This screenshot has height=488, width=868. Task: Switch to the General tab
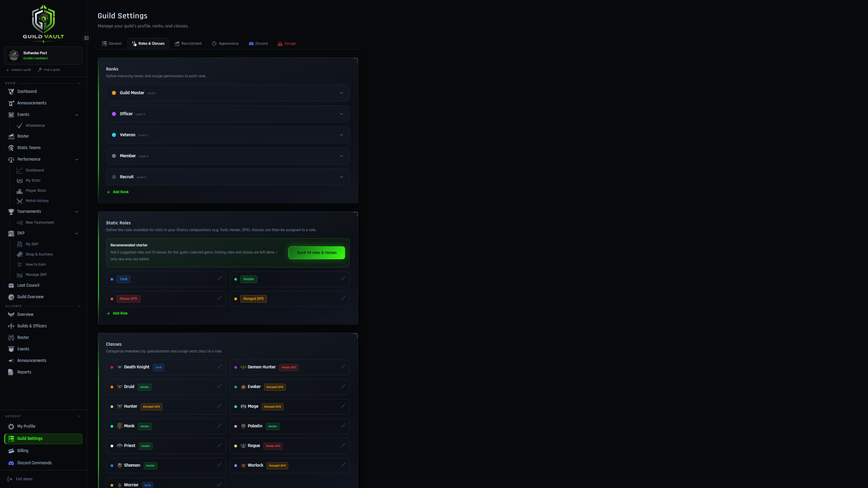click(x=112, y=43)
